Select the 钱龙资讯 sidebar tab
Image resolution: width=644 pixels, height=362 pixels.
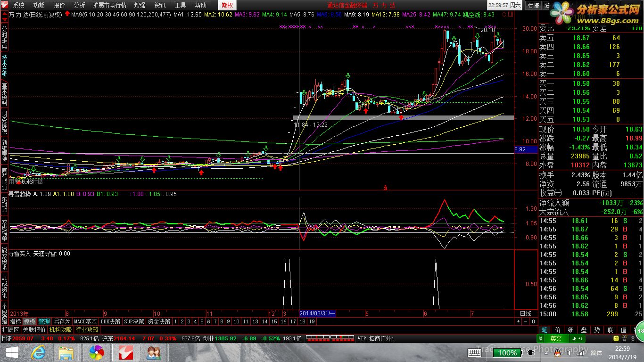click(4, 258)
